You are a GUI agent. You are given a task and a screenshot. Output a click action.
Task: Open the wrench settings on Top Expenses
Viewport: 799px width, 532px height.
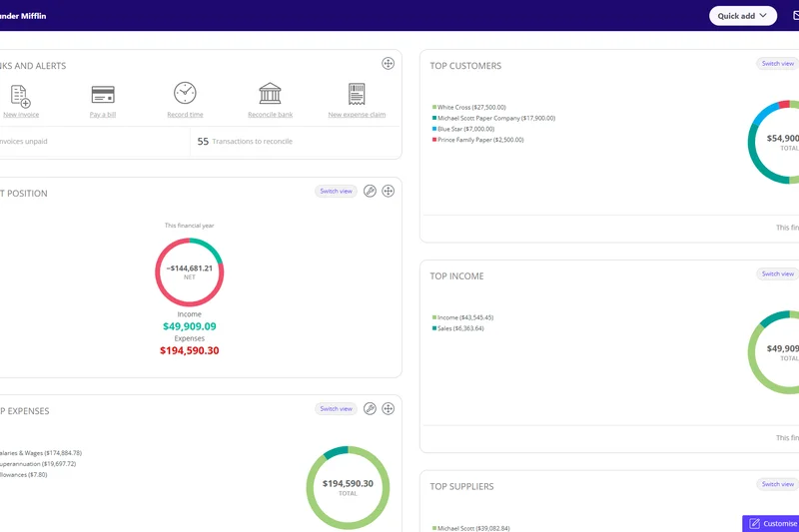(370, 408)
